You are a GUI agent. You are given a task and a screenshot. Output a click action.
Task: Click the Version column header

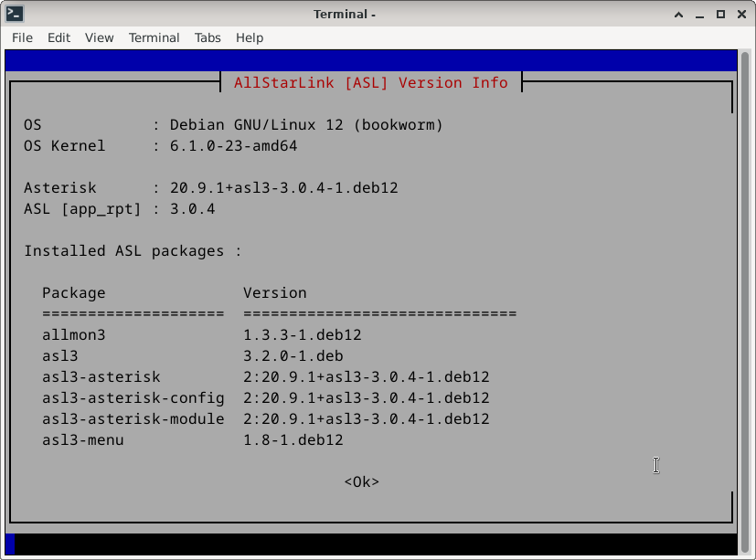pos(275,292)
